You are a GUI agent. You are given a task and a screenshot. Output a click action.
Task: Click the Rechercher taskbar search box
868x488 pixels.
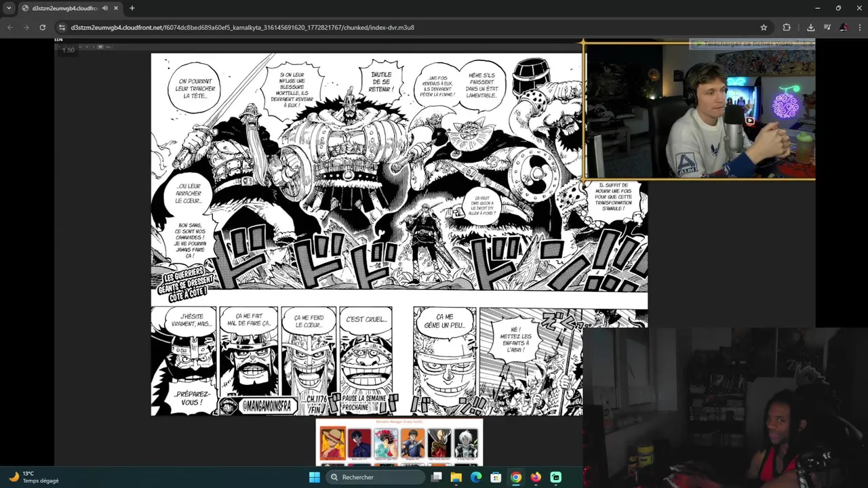click(375, 477)
